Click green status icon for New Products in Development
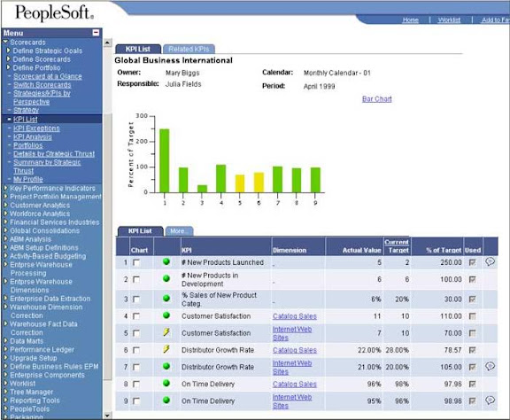Screen dimensions: 510x420 [x=166, y=278]
